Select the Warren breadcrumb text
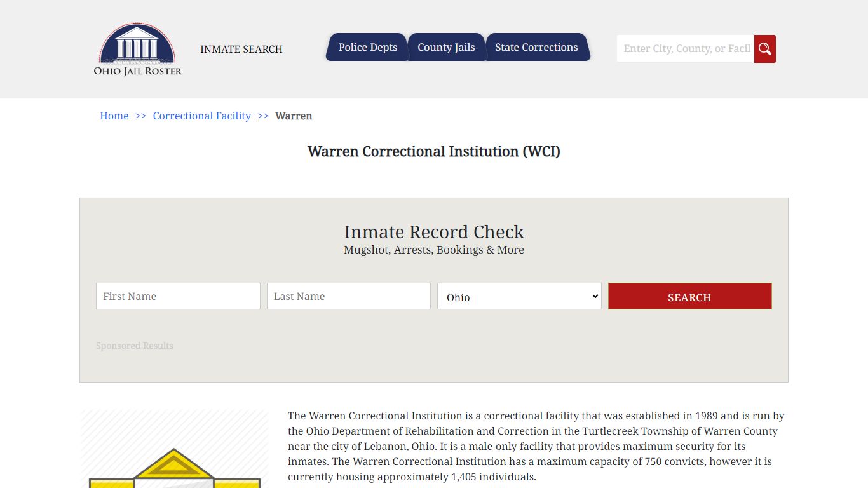The width and height of the screenshot is (868, 488). 294,116
